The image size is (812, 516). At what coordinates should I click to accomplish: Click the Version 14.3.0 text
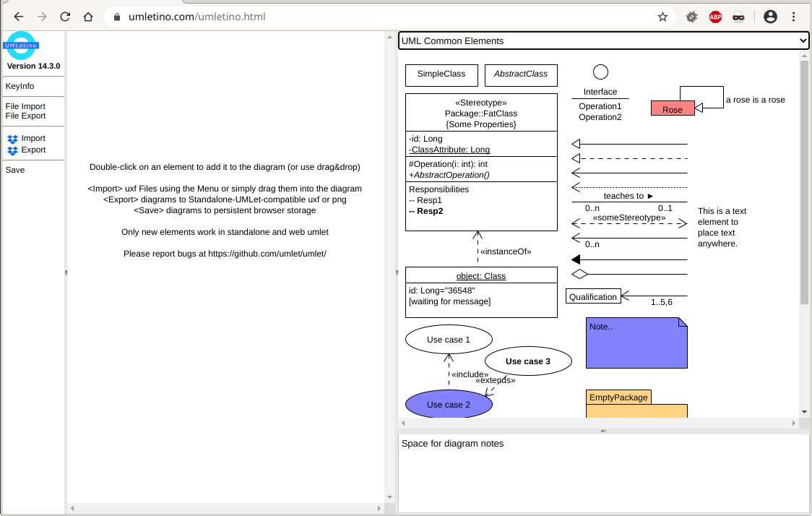pos(34,66)
